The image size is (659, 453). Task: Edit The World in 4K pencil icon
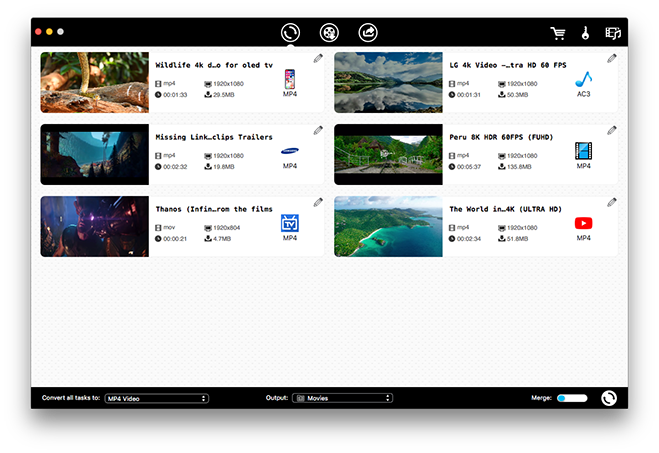tap(612, 203)
